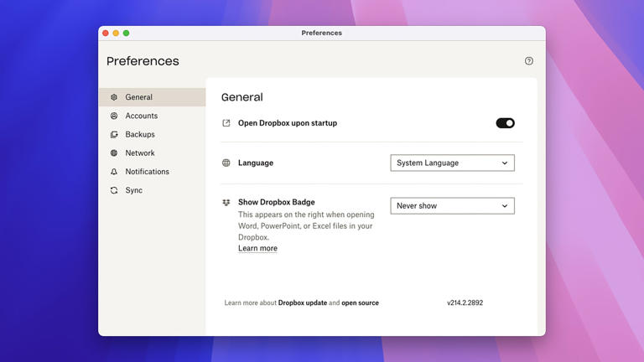Minimize Preferences window with yellow button

pyautogui.click(x=116, y=34)
